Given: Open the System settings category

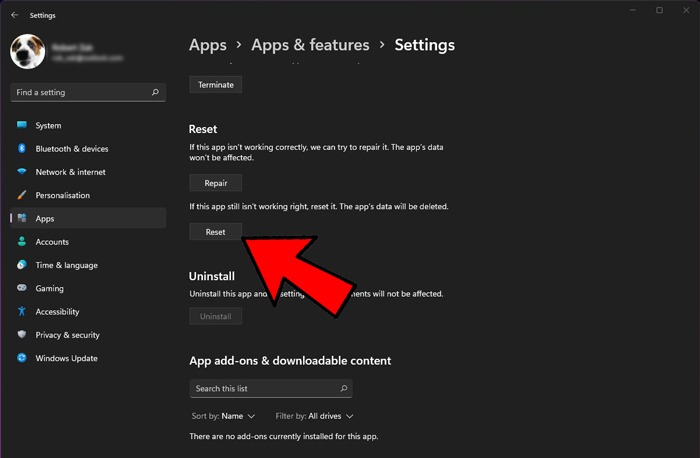Looking at the screenshot, I should pos(88,125).
